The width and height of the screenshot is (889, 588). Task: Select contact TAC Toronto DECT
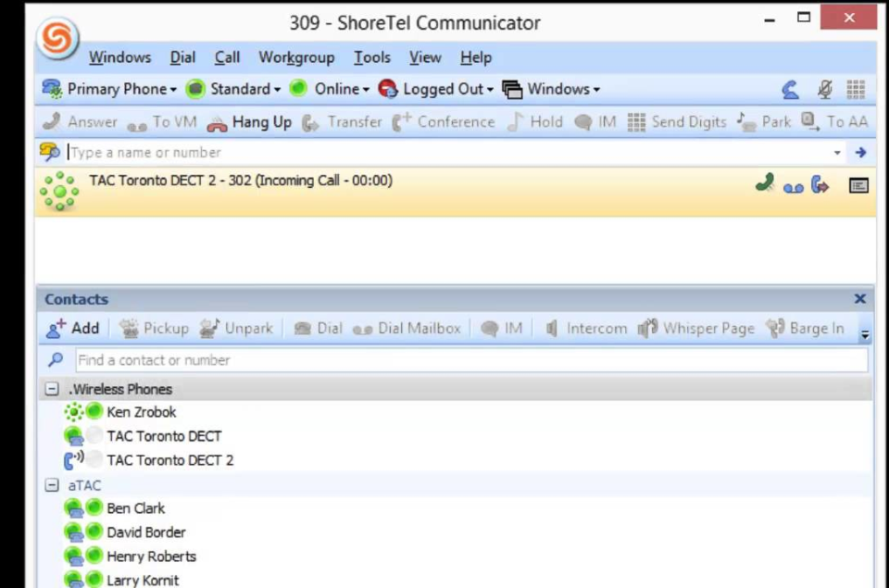tap(164, 436)
